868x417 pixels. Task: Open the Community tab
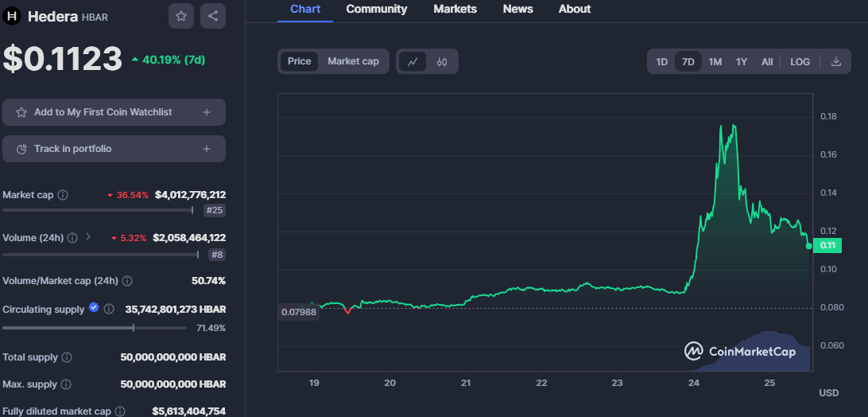[377, 10]
